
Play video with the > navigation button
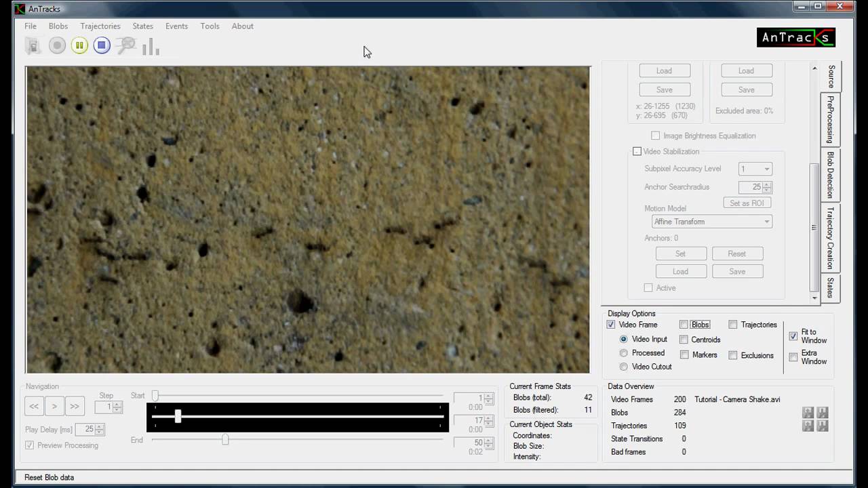54,406
